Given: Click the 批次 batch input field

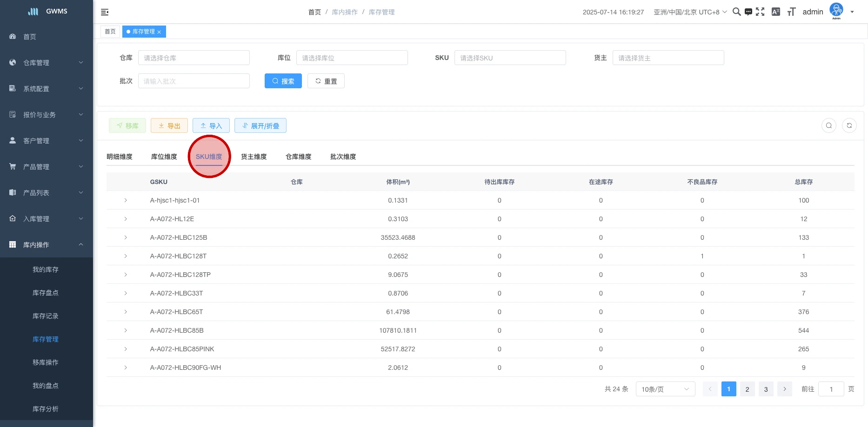Looking at the screenshot, I should coord(194,81).
